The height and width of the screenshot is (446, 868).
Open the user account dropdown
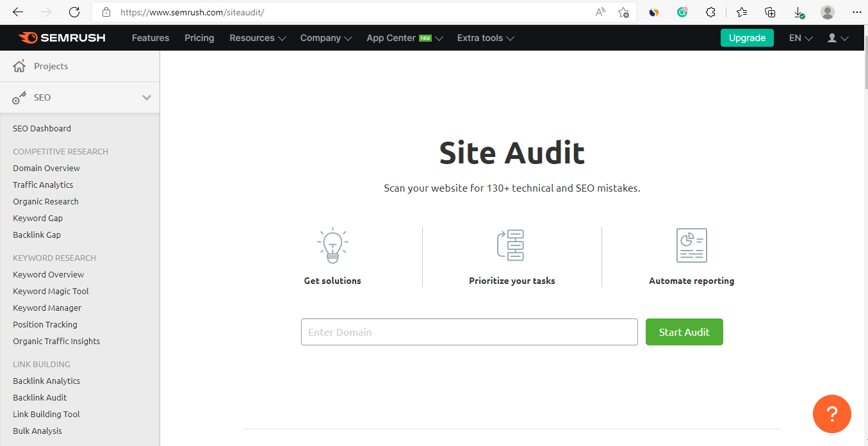point(838,38)
